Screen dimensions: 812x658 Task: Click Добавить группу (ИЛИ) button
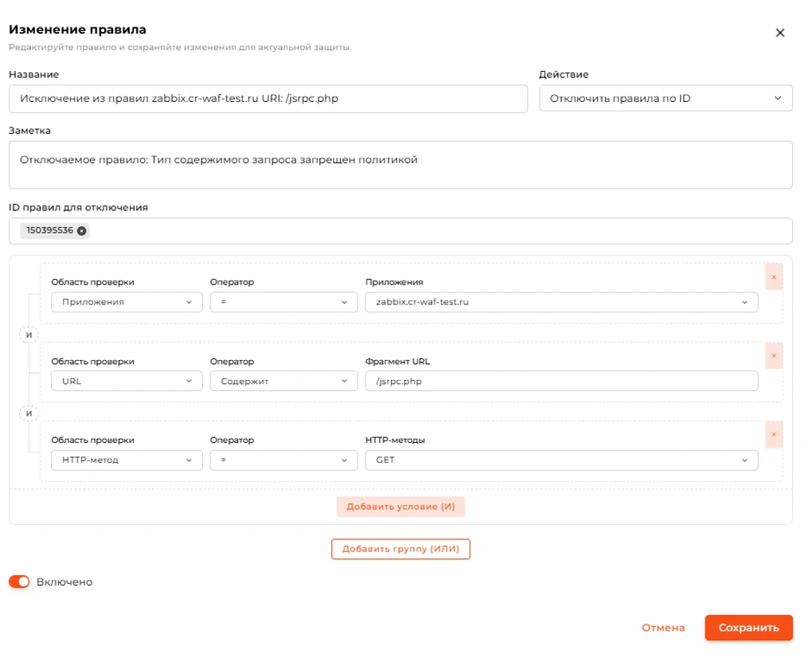point(400,549)
